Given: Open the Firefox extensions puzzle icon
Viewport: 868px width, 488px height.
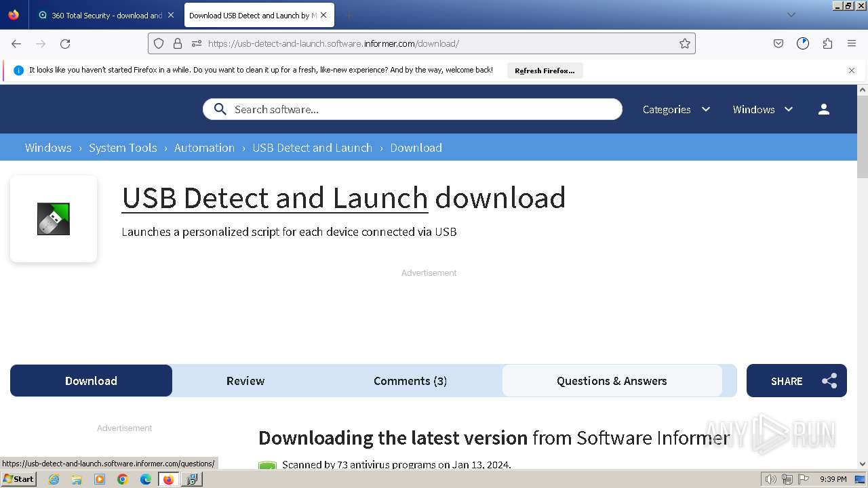Looking at the screenshot, I should 827,43.
